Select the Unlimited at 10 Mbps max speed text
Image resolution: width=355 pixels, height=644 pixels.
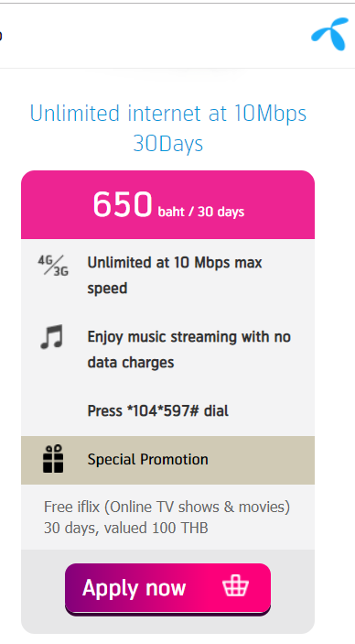coord(175,275)
